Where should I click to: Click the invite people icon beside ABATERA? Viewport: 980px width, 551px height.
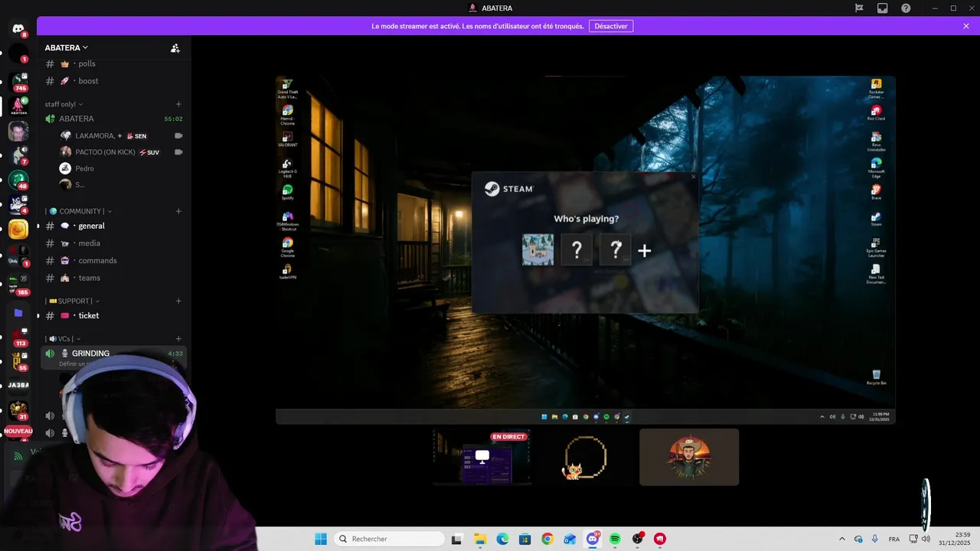[175, 48]
